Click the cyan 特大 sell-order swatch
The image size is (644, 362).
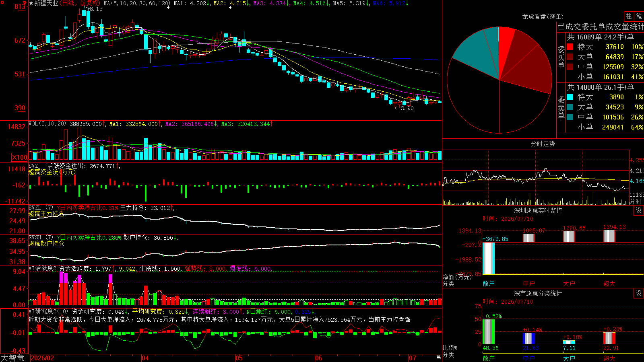pyautogui.click(x=570, y=97)
